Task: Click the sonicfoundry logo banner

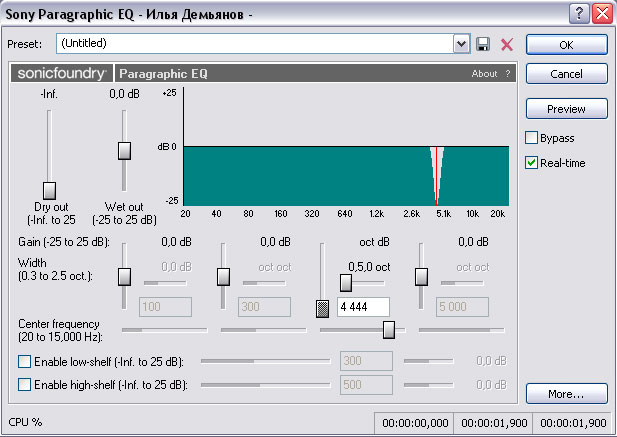Action: (x=62, y=73)
